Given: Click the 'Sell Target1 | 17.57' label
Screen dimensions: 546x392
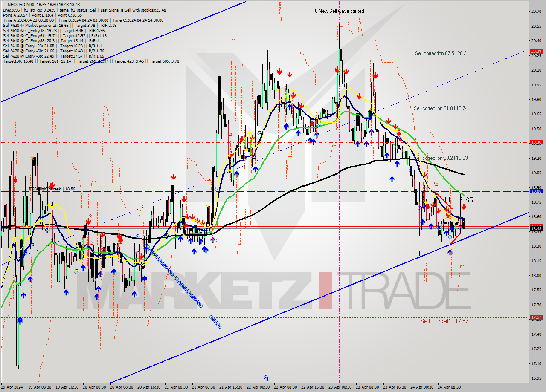Looking at the screenshot, I should pos(444,321).
